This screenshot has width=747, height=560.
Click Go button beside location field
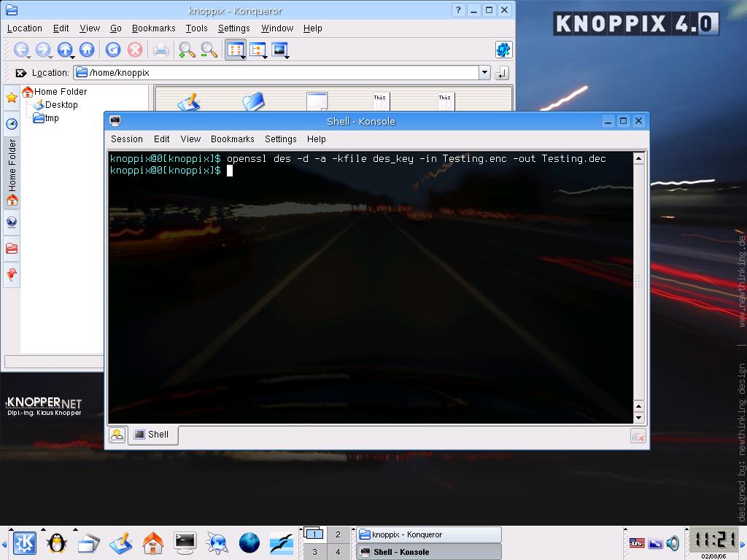click(502, 73)
